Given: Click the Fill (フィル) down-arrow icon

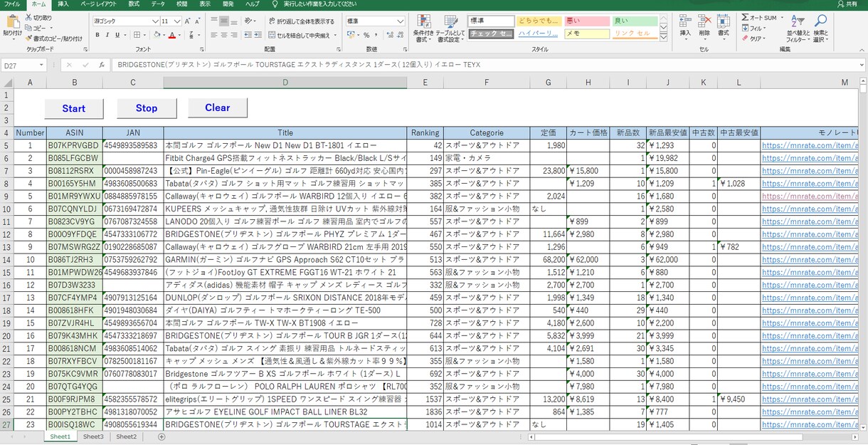Looking at the screenshot, I should [x=745, y=28].
